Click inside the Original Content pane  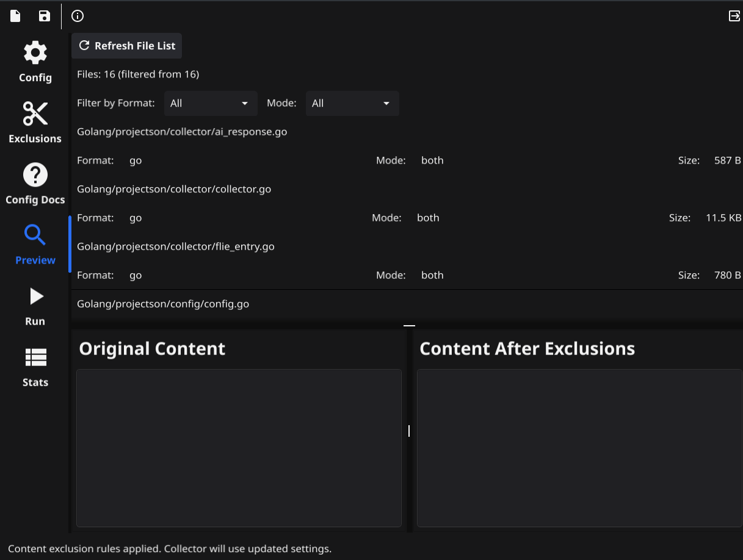tap(239, 448)
